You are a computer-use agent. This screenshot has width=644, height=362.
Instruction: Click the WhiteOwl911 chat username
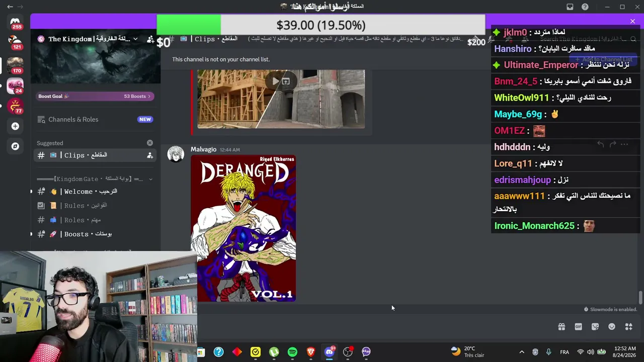coord(522,98)
